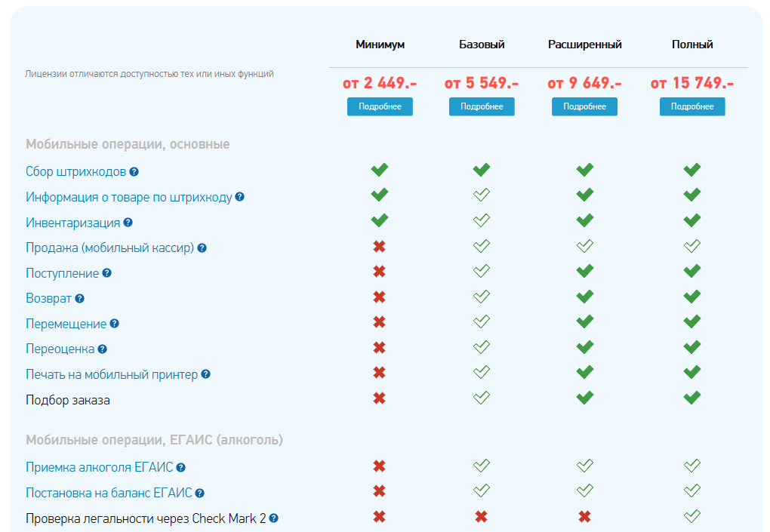Follow Информация о товаре по штрихкоду link

[128, 197]
